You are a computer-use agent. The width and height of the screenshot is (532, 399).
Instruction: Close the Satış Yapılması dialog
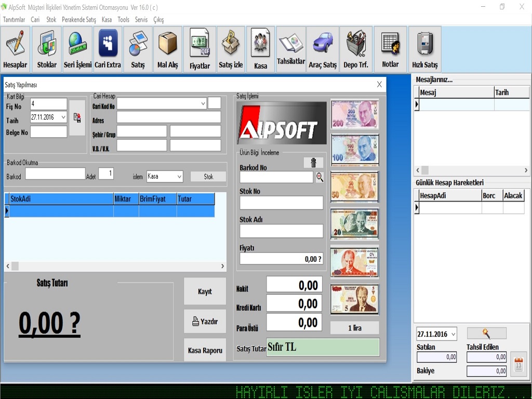point(379,85)
